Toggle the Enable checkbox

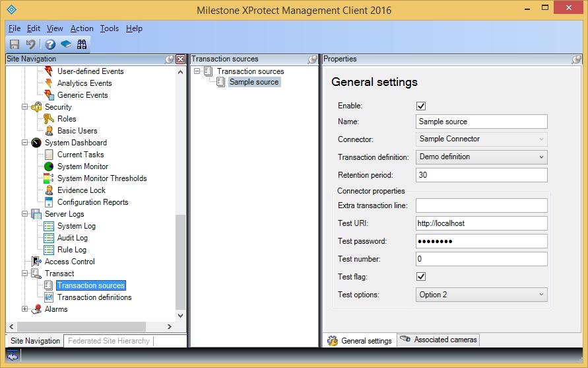(x=421, y=106)
